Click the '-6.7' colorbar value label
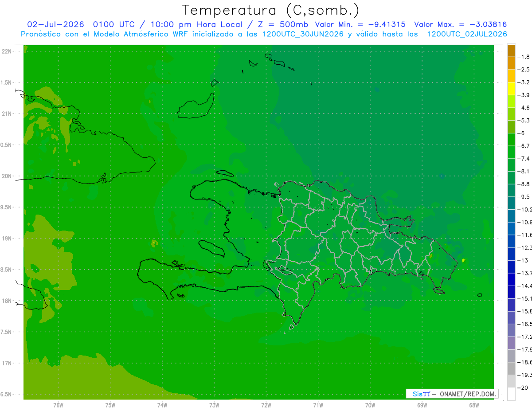 pyautogui.click(x=524, y=146)
